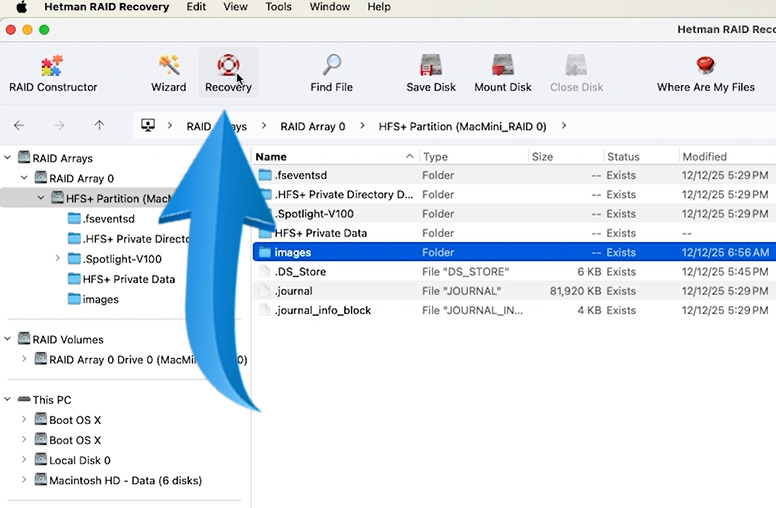
Task: Expand the .Spotlight-V100 tree folder
Action: 57,258
